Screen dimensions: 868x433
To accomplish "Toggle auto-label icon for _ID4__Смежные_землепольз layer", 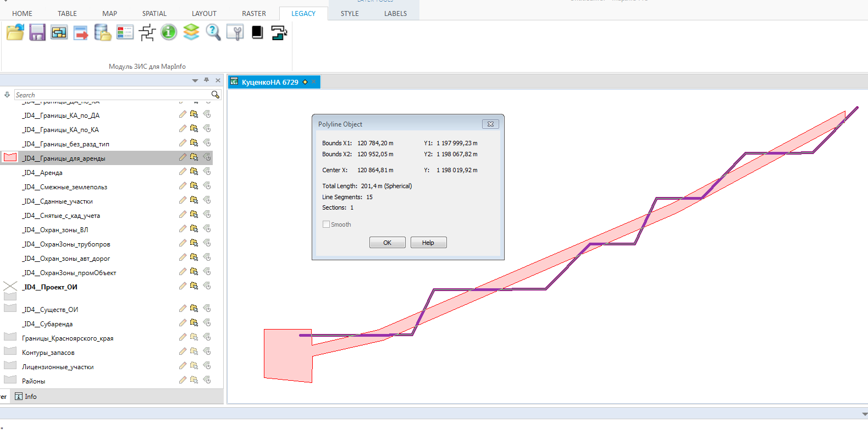I will [207, 186].
